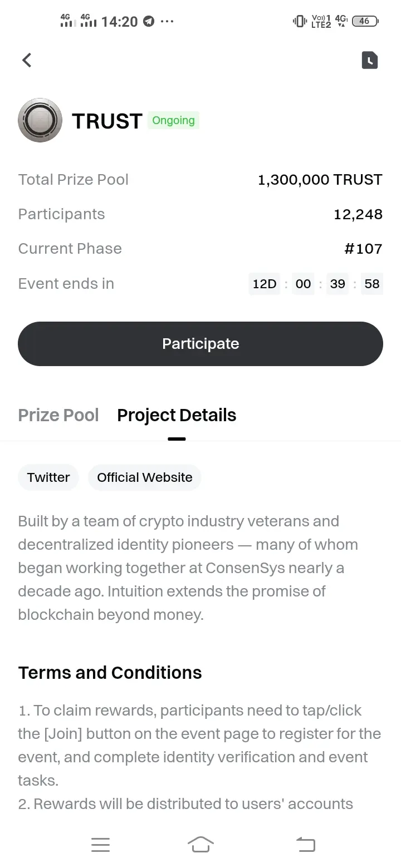Tap the vibrate mode status icon

coord(300,21)
